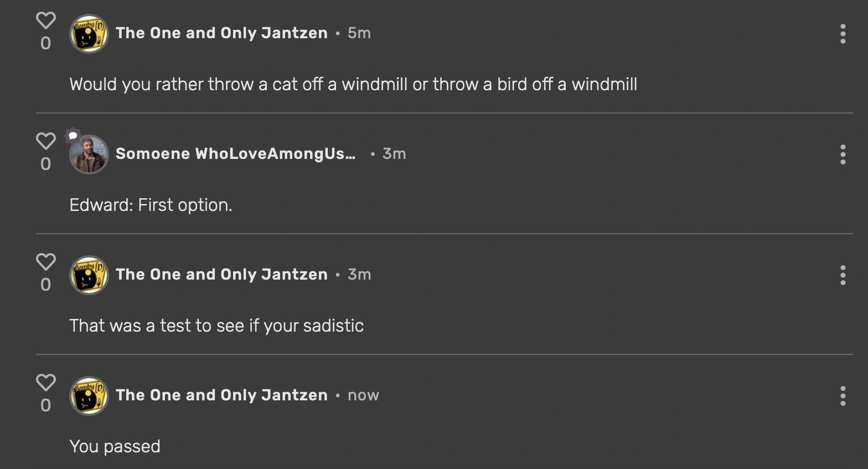Open the kebab menu on the 'You passed' comment
Screen dimensions: 868x469
click(843, 396)
